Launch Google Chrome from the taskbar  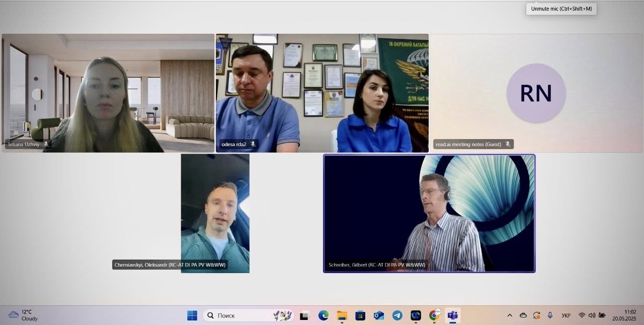coord(434,315)
